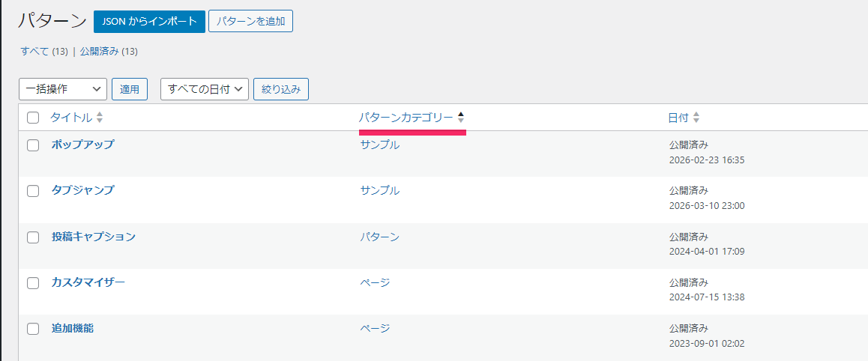Select the タブジャンプ row checkbox
This screenshot has height=361, width=868.
coord(33,191)
